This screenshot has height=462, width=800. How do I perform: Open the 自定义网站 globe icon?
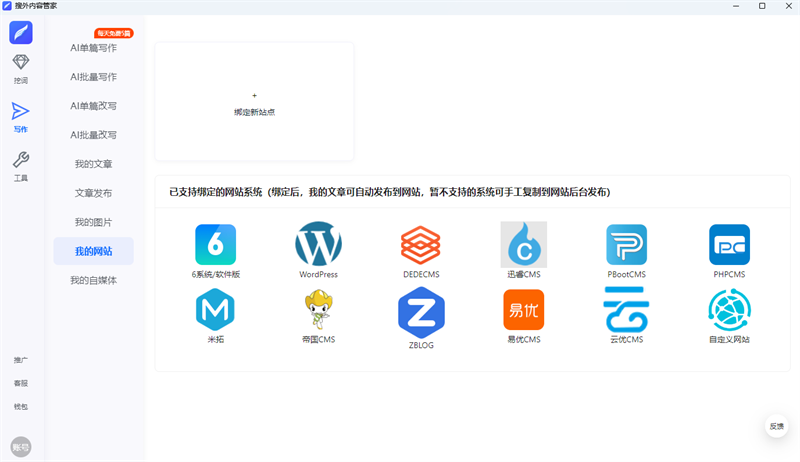(729, 310)
